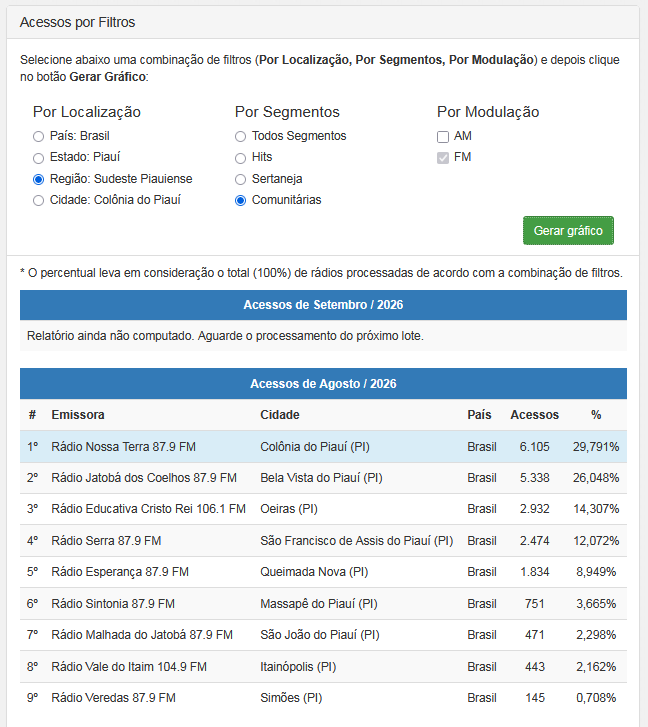
Task: Toggle the FM modulation checkbox
Action: pyautogui.click(x=443, y=158)
